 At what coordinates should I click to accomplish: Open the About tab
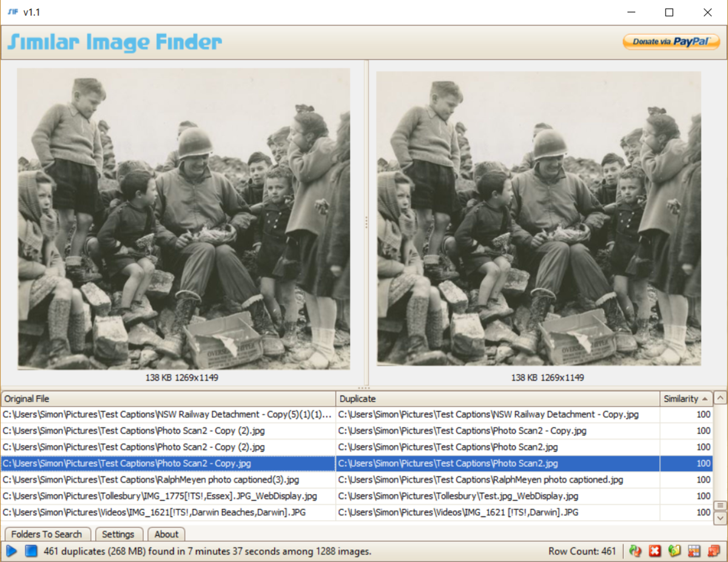pos(166,534)
